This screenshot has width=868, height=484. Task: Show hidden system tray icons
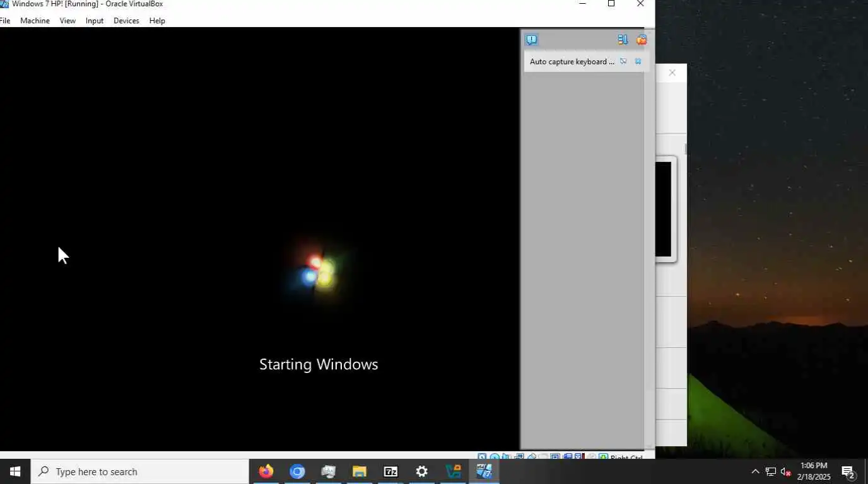click(x=755, y=471)
